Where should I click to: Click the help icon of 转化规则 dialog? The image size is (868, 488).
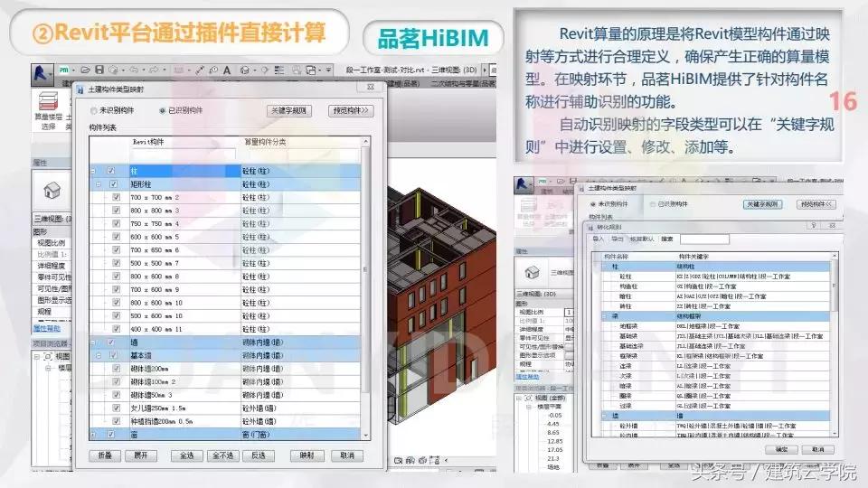click(x=814, y=226)
